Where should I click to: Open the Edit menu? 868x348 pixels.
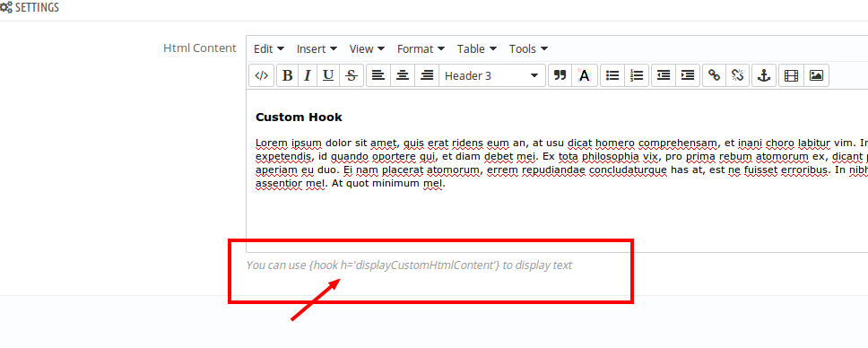point(269,48)
